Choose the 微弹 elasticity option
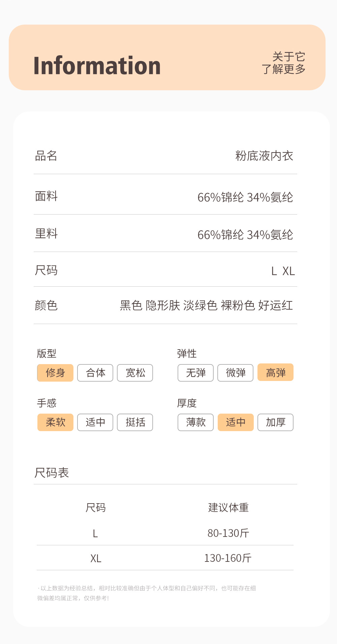This screenshot has height=644, width=337. 235,373
